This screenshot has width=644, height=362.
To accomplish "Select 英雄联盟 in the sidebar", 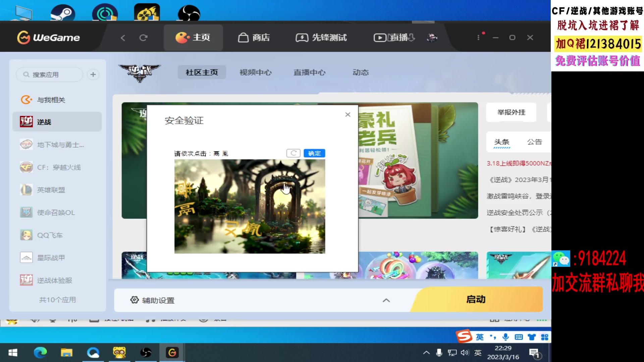I will tap(57, 190).
